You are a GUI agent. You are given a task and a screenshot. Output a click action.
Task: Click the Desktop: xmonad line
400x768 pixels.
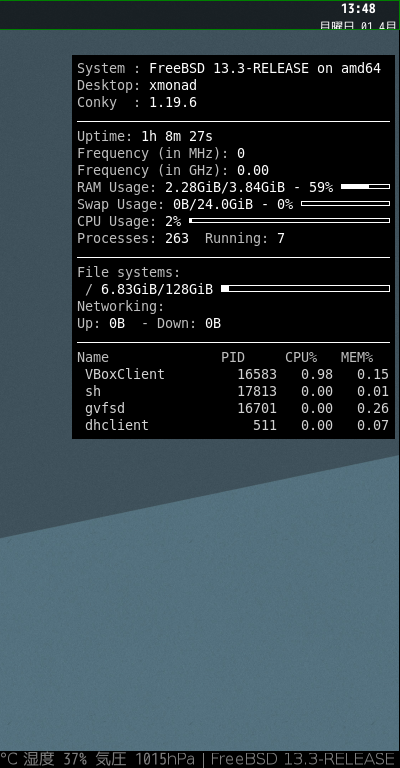137,86
